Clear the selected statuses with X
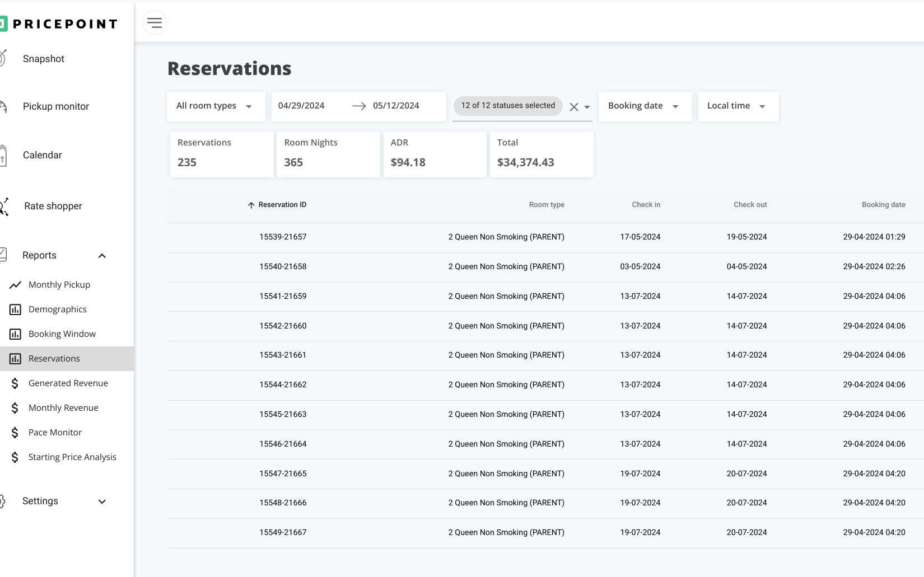This screenshot has height=577, width=924. point(573,107)
